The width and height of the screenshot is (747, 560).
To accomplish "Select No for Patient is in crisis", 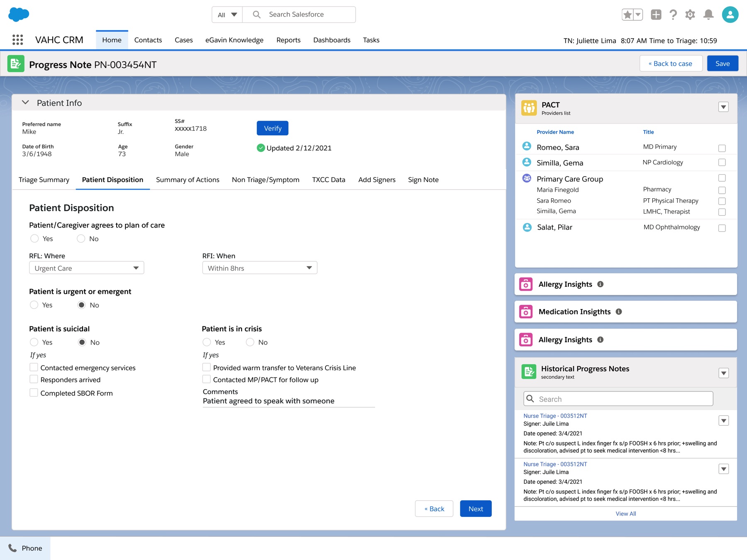I will tap(250, 342).
